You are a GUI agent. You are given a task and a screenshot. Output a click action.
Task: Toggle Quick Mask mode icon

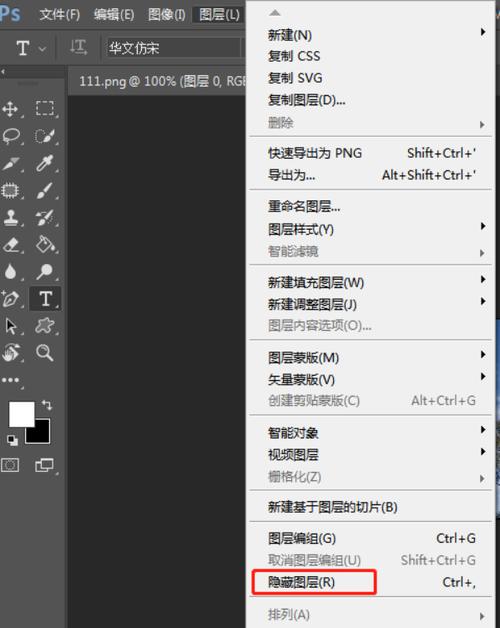[10, 465]
